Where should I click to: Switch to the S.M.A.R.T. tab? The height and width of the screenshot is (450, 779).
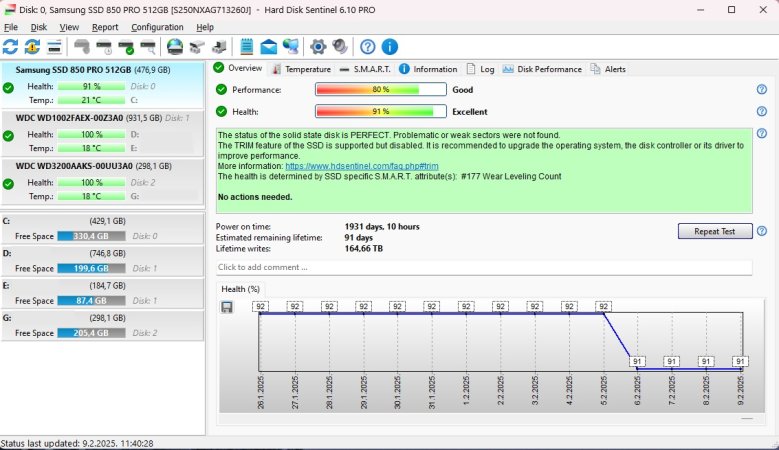[365, 69]
